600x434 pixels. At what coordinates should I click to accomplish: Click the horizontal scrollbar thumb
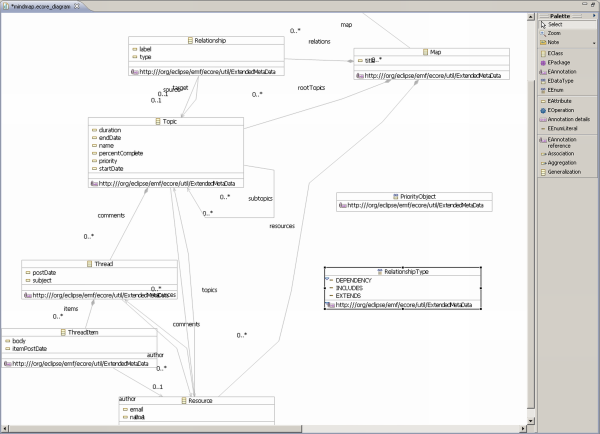pyautogui.click(x=155, y=429)
